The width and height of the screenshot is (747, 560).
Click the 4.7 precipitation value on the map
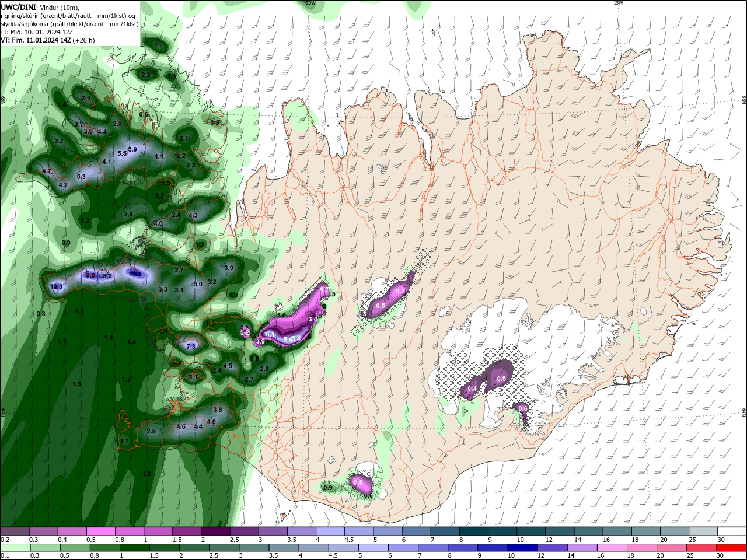tap(47, 171)
